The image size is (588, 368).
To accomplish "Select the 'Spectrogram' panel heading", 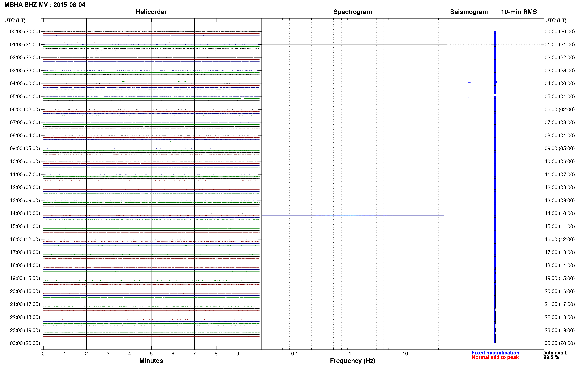I will (352, 12).
